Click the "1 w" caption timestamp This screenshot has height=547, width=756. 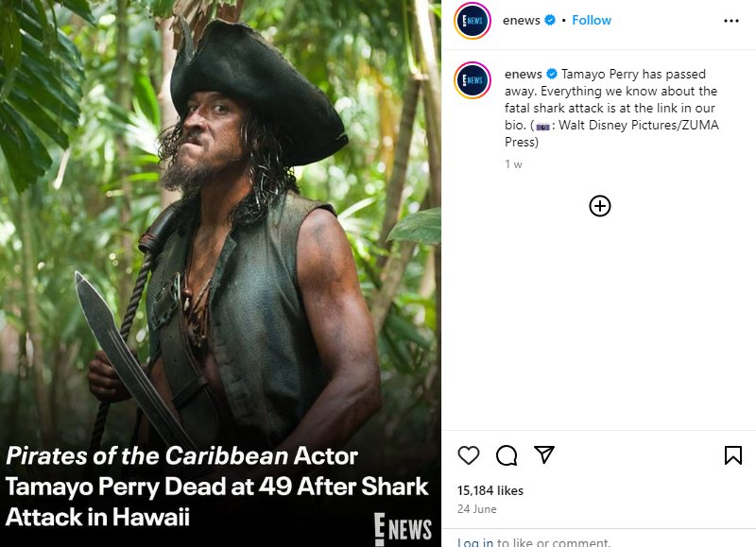pos(513,164)
